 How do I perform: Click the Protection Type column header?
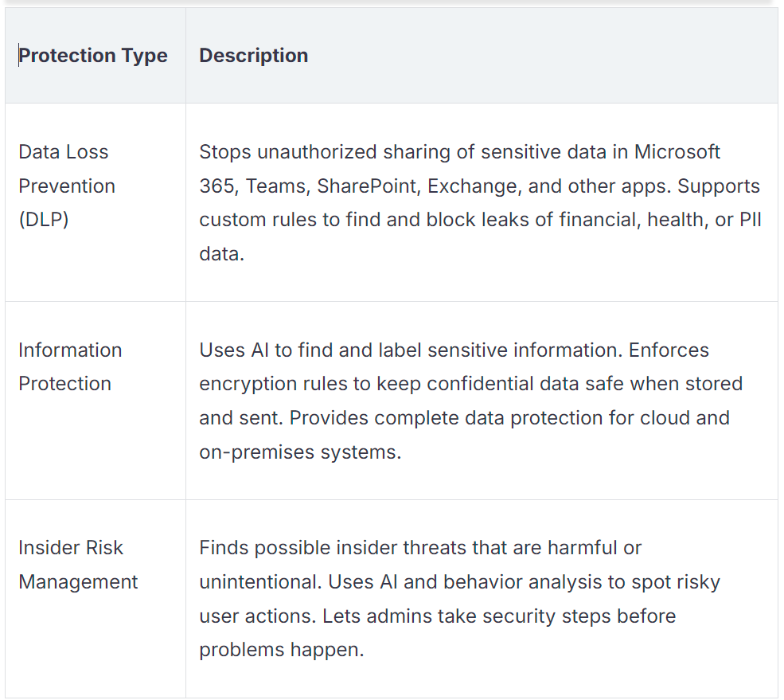coord(93,56)
